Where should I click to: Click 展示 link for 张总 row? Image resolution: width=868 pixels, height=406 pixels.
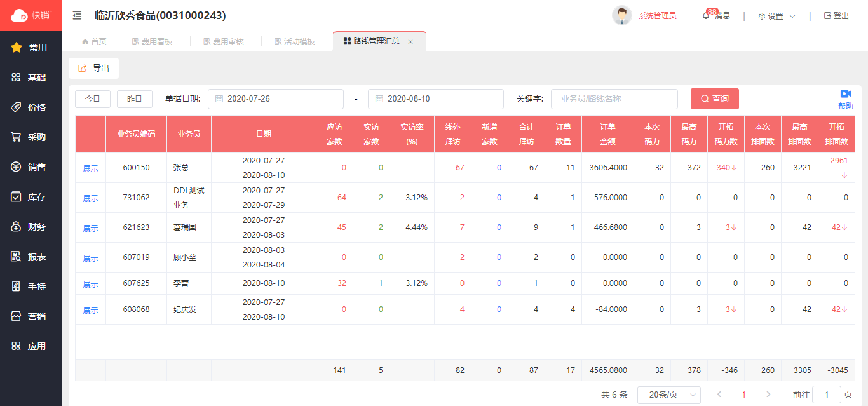91,168
